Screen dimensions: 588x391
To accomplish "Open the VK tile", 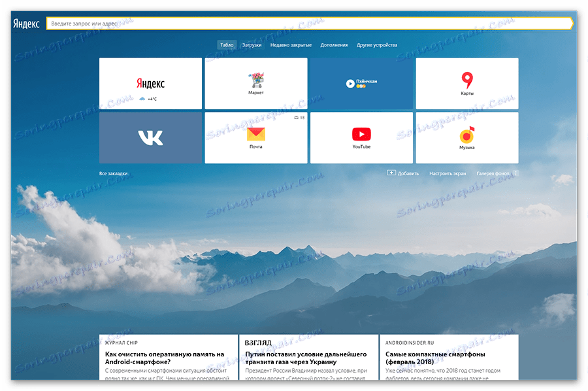I will point(150,138).
